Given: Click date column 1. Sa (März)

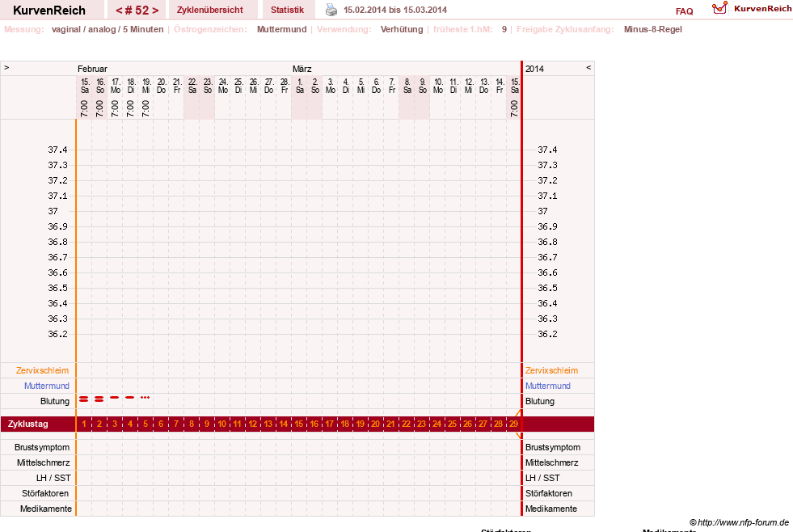Looking at the screenshot, I should pyautogui.click(x=299, y=86).
